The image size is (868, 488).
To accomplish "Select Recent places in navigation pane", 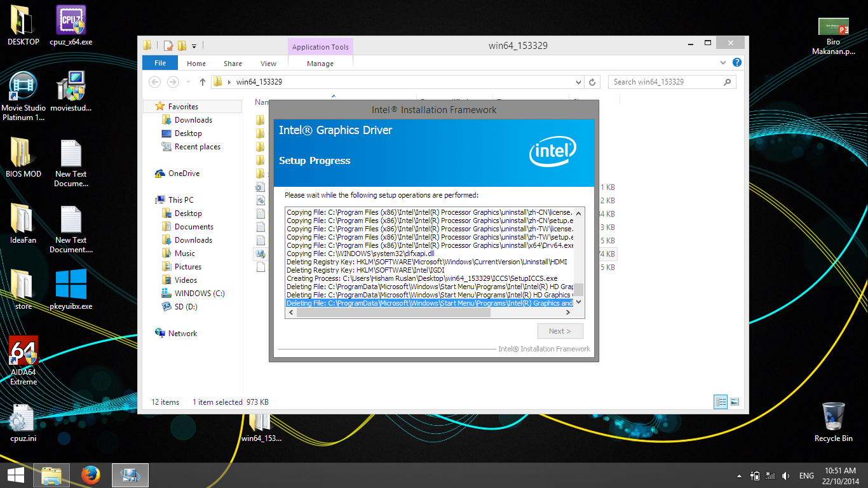I will point(197,147).
